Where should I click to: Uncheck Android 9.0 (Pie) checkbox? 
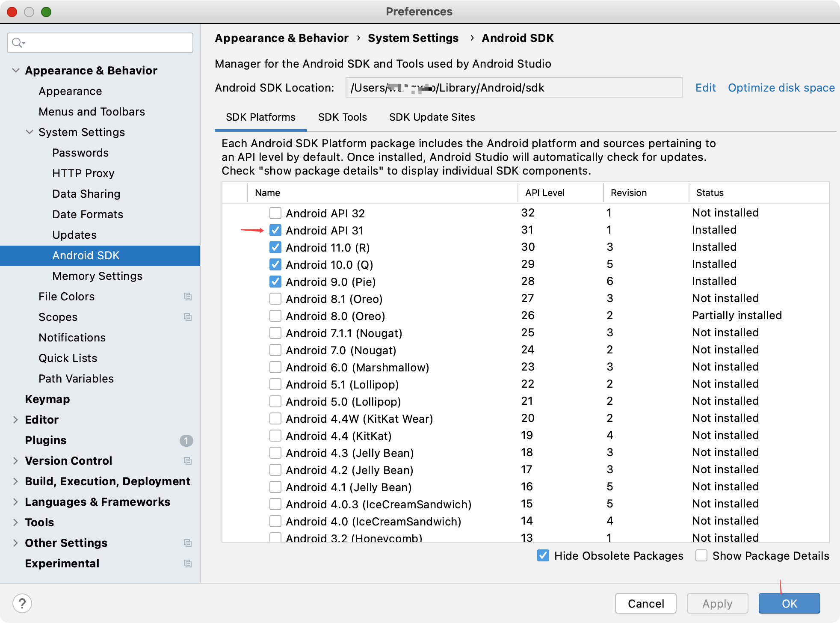(275, 282)
